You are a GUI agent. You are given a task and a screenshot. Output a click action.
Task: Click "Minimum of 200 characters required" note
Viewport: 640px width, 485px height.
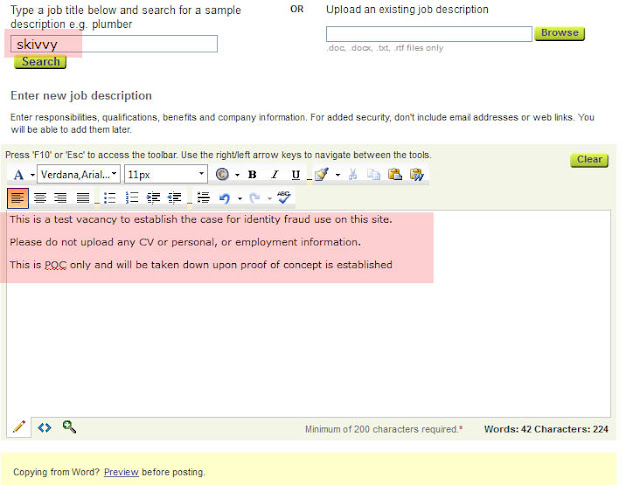384,429
